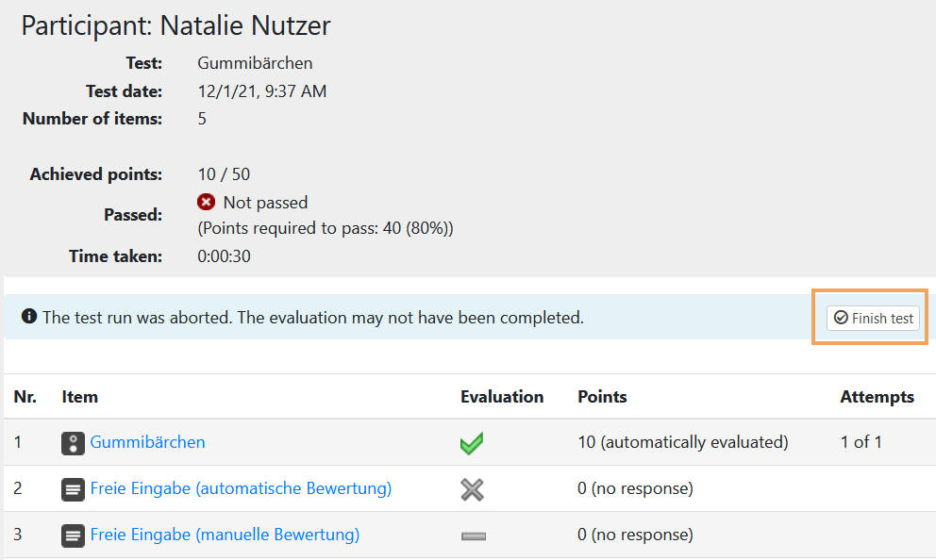
Task: Open the Freie Eingabe (manuelle Bewertung) link
Action: [x=225, y=535]
